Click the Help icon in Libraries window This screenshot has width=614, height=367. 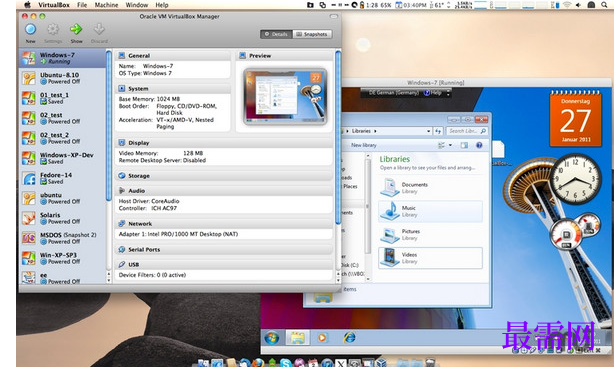coord(479,145)
